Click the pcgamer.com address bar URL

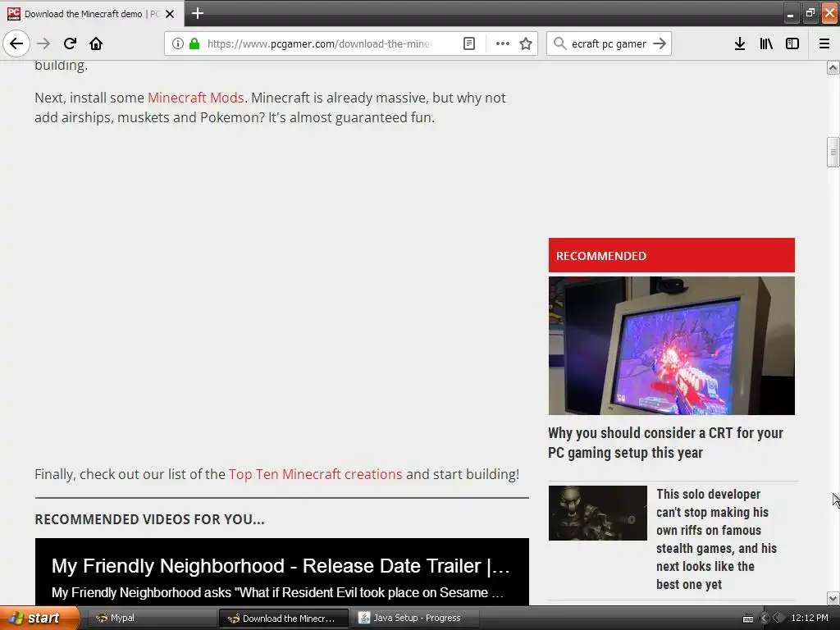[318, 43]
